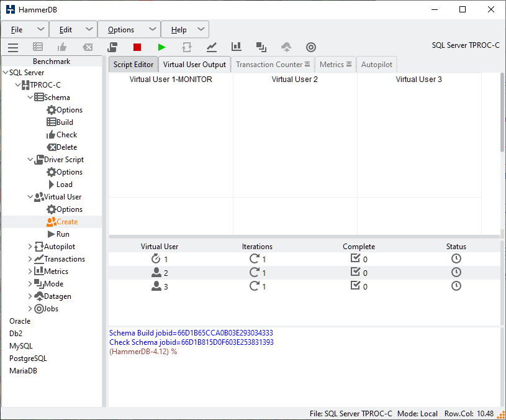Select Load under Driver Script

point(60,185)
